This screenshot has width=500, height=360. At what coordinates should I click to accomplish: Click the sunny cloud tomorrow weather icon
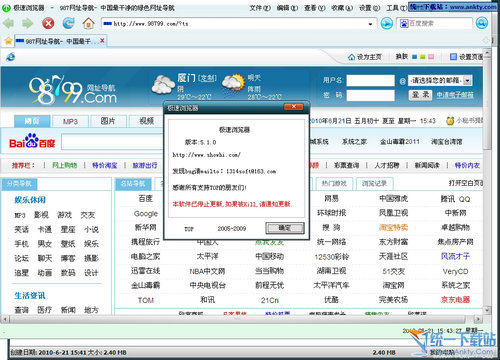tap(234, 83)
